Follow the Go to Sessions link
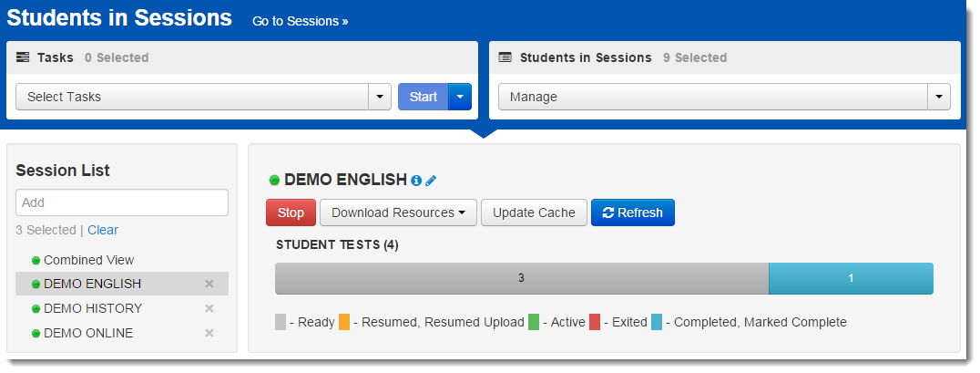Viewport: 980px width, 373px height. coord(300,21)
